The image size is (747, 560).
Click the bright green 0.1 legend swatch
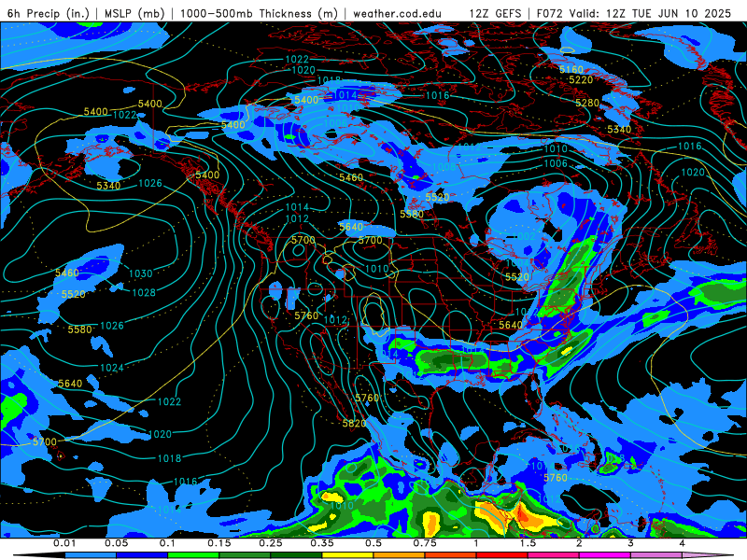click(193, 555)
